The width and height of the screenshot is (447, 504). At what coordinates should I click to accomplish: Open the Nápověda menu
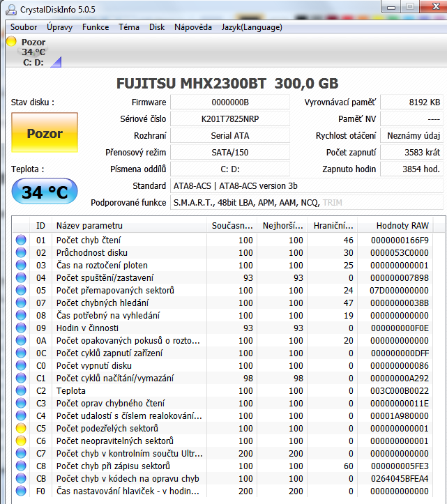pyautogui.click(x=193, y=27)
